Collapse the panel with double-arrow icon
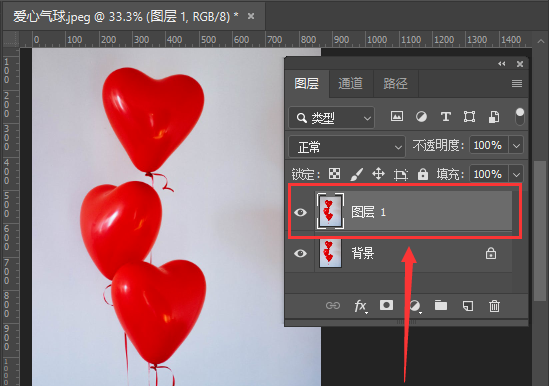Screen dimensions: 549x386 502,64
